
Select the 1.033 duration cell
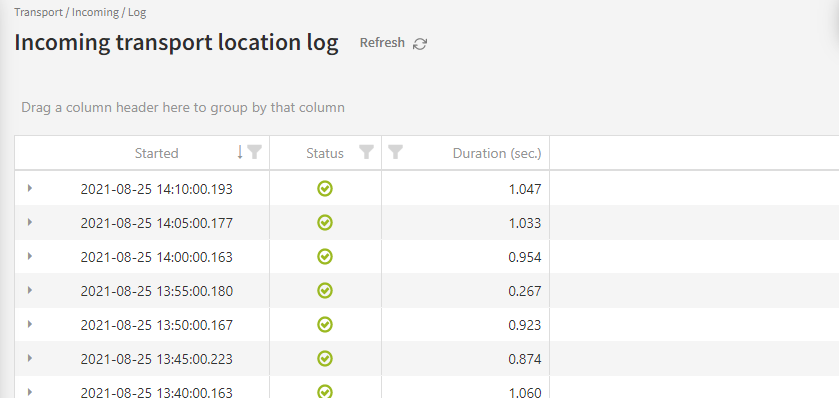click(x=466, y=223)
